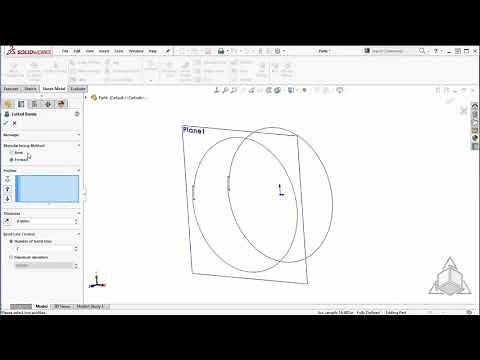480x360 pixels.
Task: Open the Options gear icon
Action: 278,51
